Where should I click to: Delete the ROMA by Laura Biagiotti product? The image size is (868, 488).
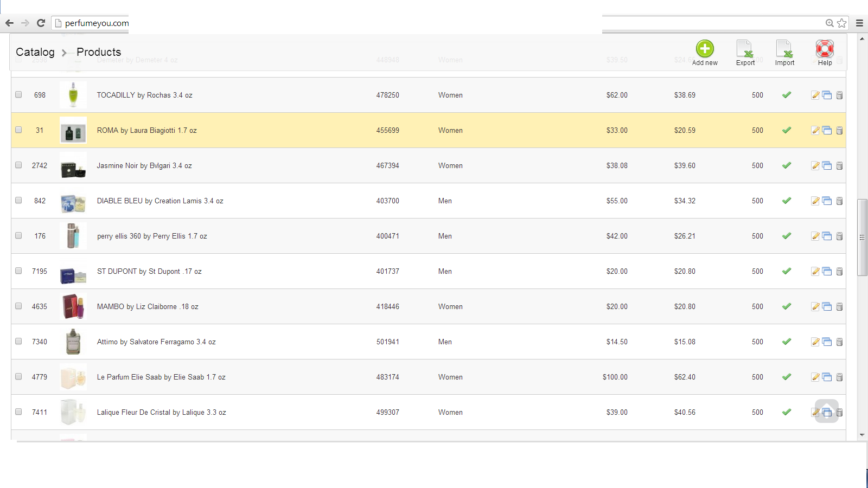[x=839, y=130]
